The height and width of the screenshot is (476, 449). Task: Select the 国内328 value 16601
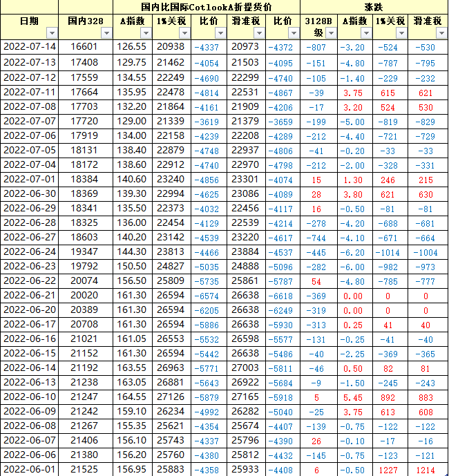(84, 47)
